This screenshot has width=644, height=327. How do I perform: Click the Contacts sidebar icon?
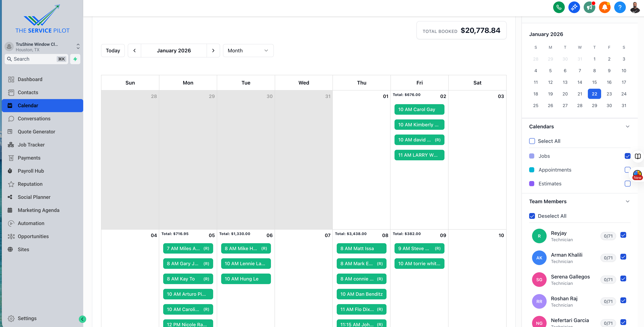click(x=11, y=93)
